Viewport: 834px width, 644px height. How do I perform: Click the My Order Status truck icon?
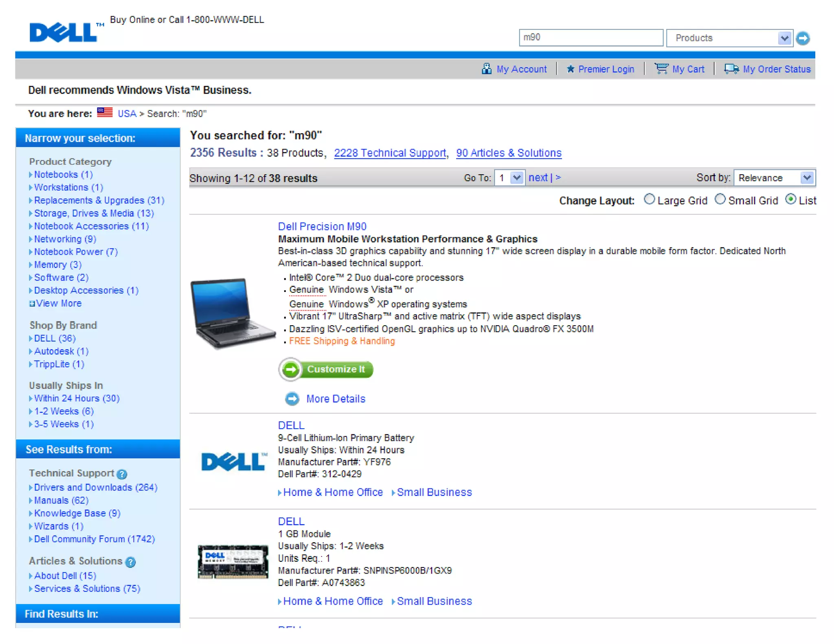(x=731, y=69)
